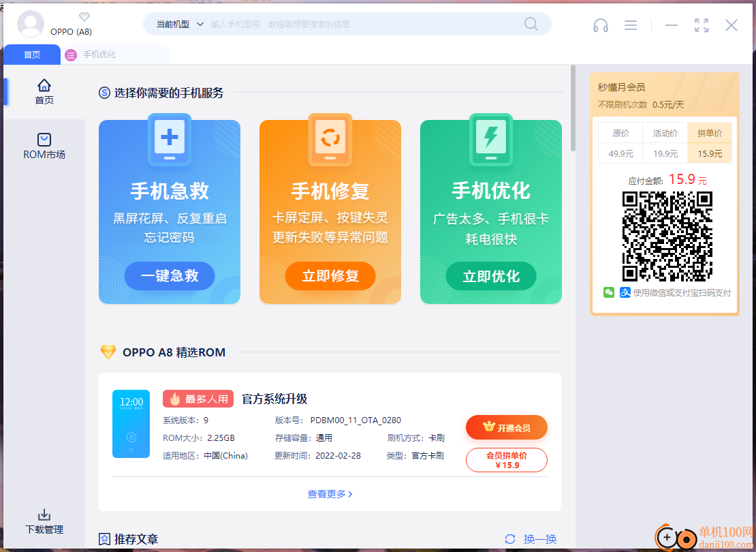Click the yellow diamond icon beside OPPO A8 精选ROM

pos(108,352)
